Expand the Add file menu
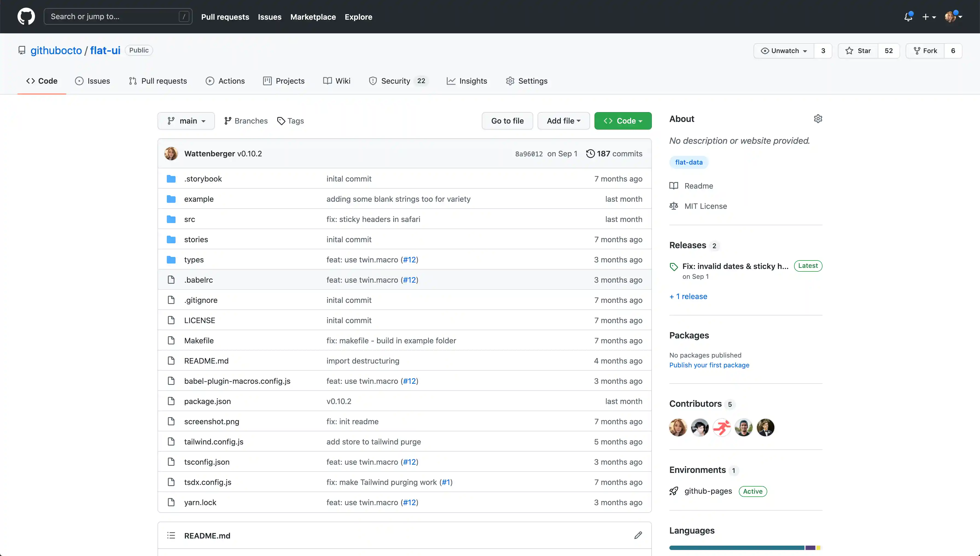980x556 pixels. pos(563,121)
